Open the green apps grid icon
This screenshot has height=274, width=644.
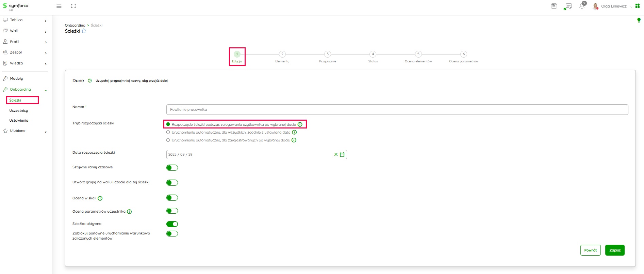point(638,6)
